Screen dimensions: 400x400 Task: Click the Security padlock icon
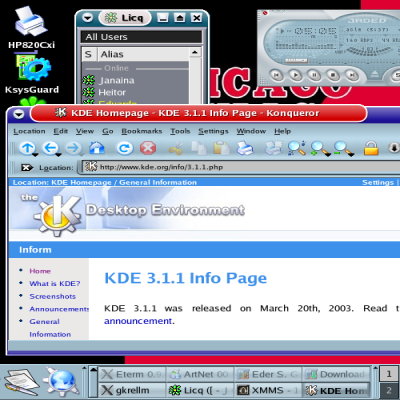(371, 148)
